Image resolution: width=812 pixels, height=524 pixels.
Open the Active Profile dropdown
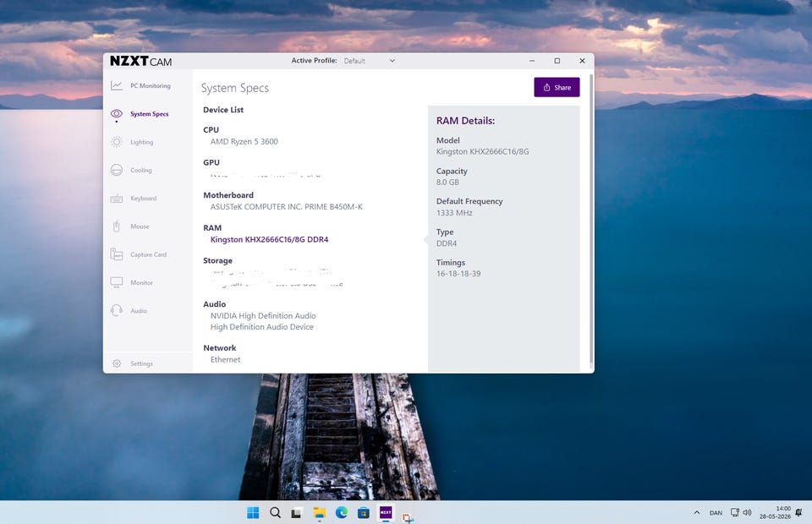370,61
